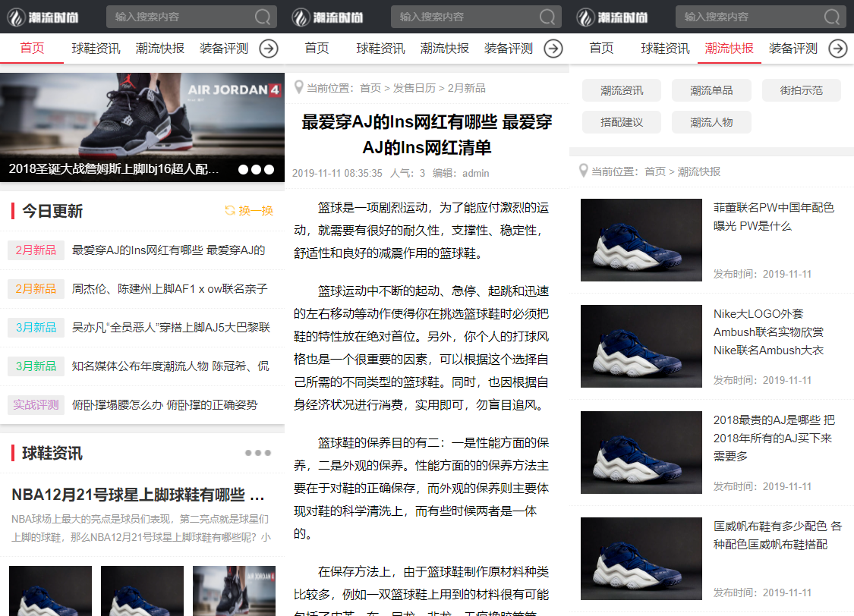Click the 换一换 refresh link
The height and width of the screenshot is (616, 854).
coord(249,210)
